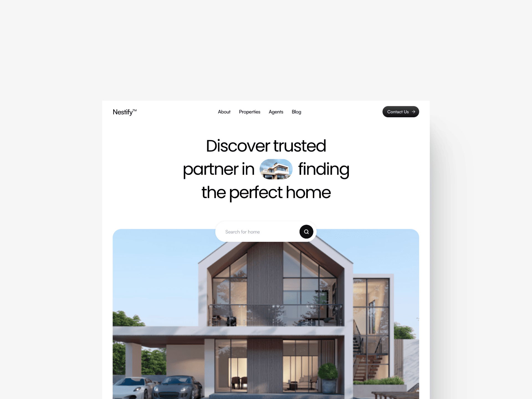Click the search magnifier icon
The width and height of the screenshot is (532, 399).
click(306, 231)
